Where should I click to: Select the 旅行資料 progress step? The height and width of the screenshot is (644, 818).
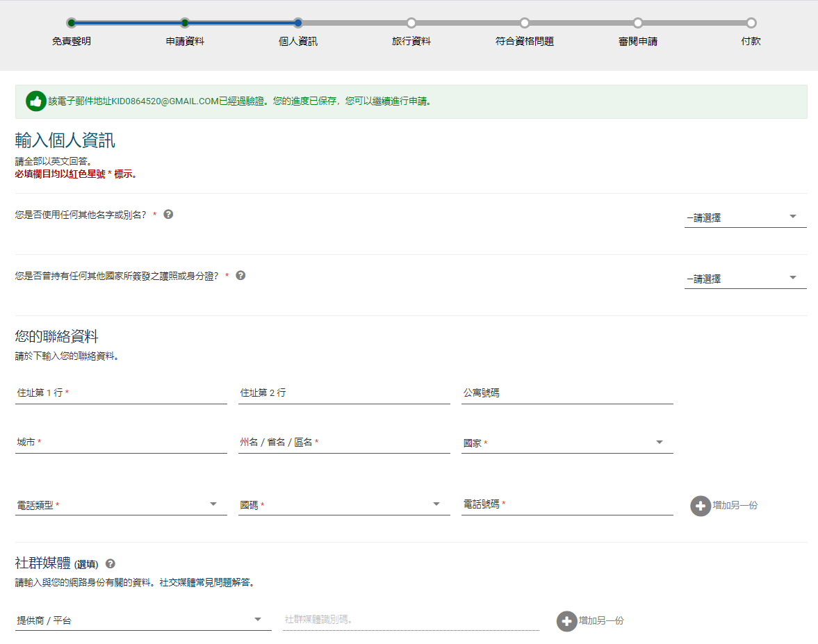(x=411, y=23)
